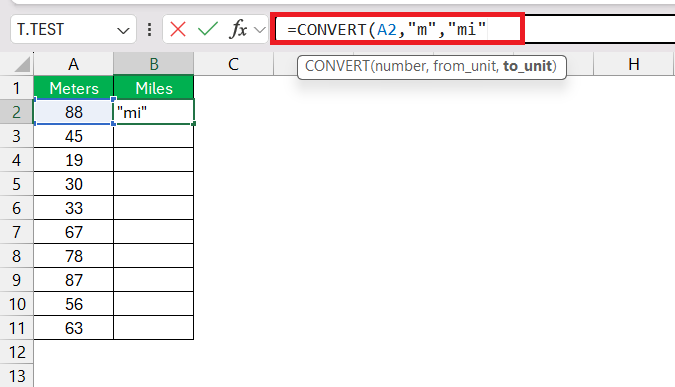Click cell containing 87
Screen dimensions: 675x387
pos(74,280)
